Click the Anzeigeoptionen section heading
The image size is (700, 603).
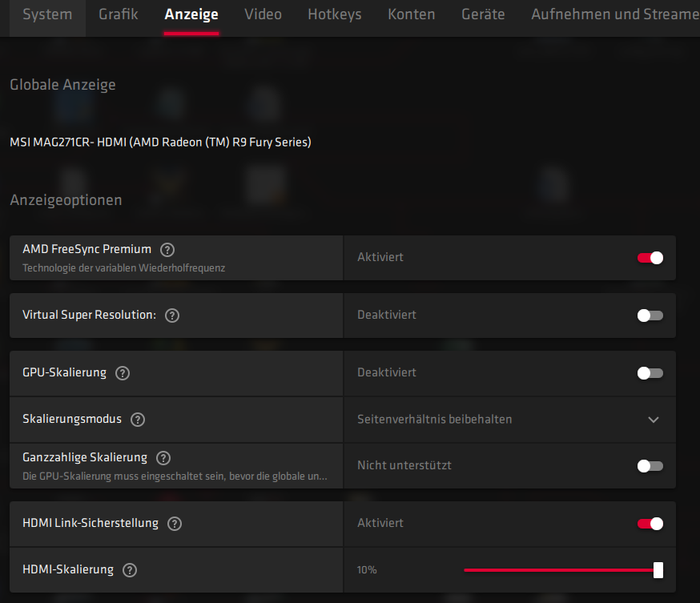click(66, 200)
